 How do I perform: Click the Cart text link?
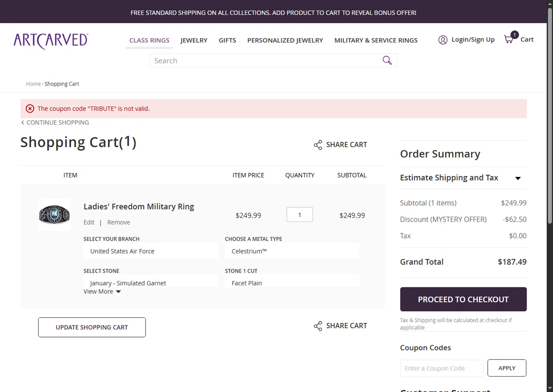(527, 39)
